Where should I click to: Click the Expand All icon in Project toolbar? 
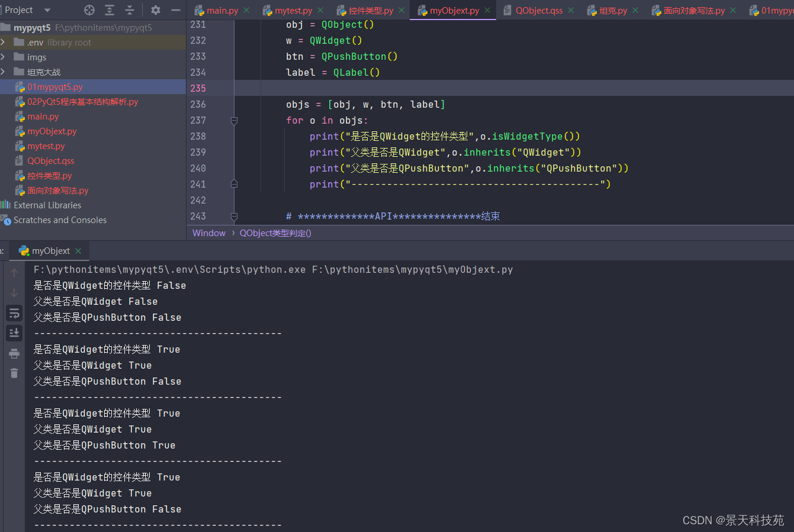point(110,10)
